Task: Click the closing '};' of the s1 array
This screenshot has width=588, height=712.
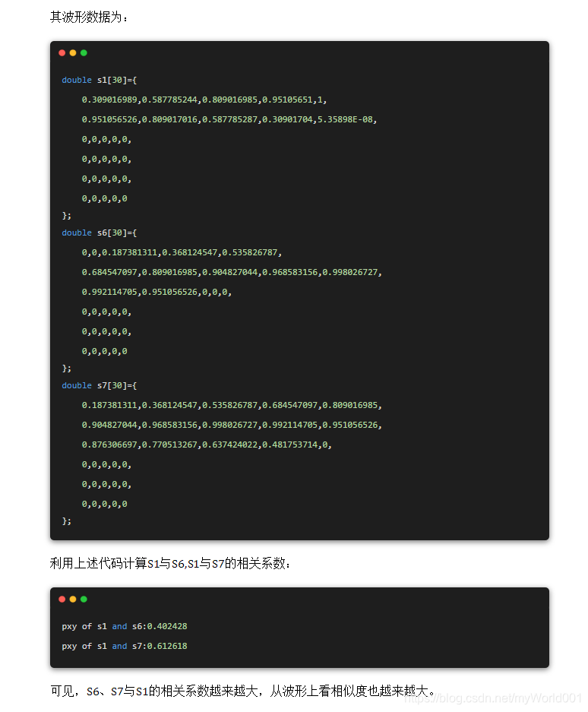Action: point(66,215)
